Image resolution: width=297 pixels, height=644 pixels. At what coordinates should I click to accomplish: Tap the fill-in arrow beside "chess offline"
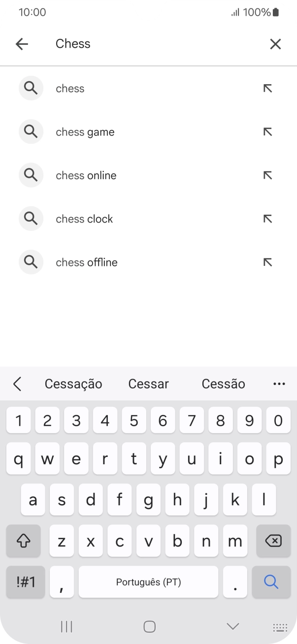point(266,262)
